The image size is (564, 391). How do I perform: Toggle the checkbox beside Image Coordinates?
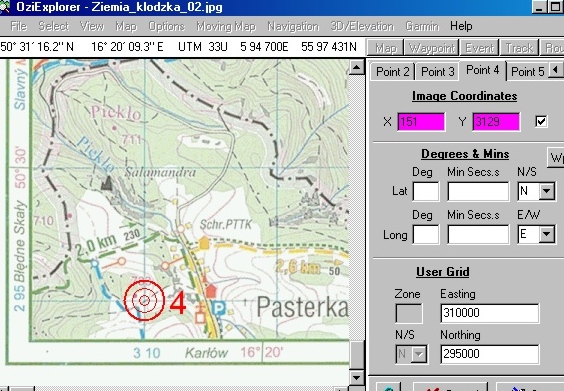541,122
